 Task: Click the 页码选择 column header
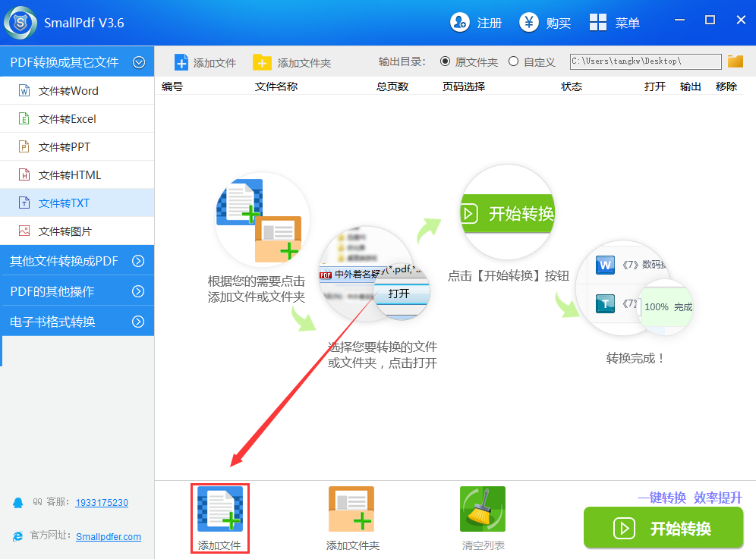coord(464,86)
